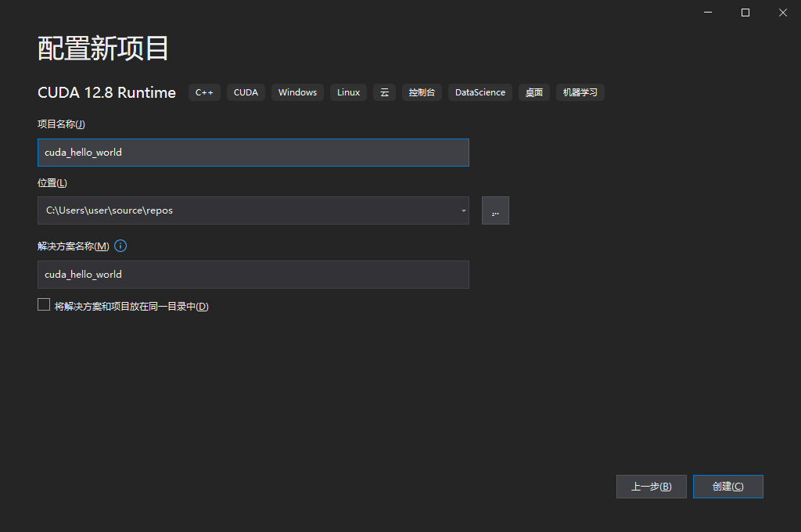Click the 控制台 tag
The width and height of the screenshot is (801, 532).
tap(422, 92)
